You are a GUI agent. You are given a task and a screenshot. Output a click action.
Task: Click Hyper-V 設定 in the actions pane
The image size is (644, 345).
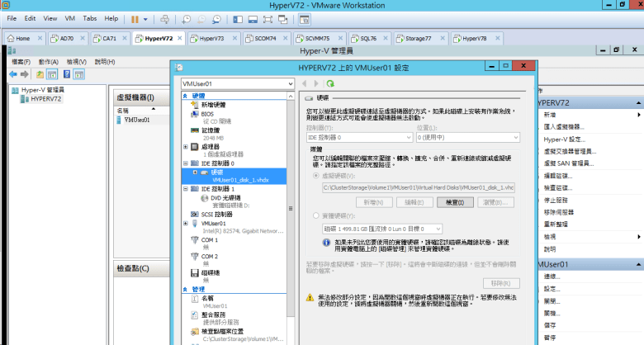point(564,139)
